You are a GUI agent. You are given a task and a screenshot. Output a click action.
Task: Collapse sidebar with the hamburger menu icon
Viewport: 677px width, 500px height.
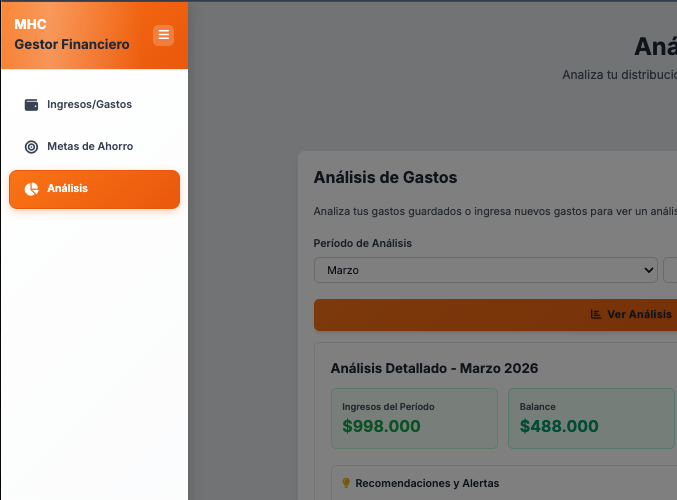[x=163, y=35]
